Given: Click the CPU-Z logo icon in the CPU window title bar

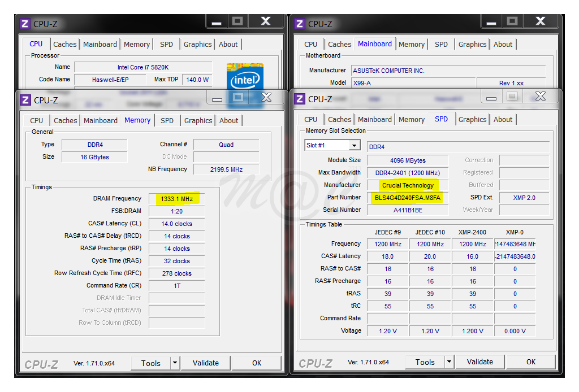Looking at the screenshot, I should click(x=25, y=24).
